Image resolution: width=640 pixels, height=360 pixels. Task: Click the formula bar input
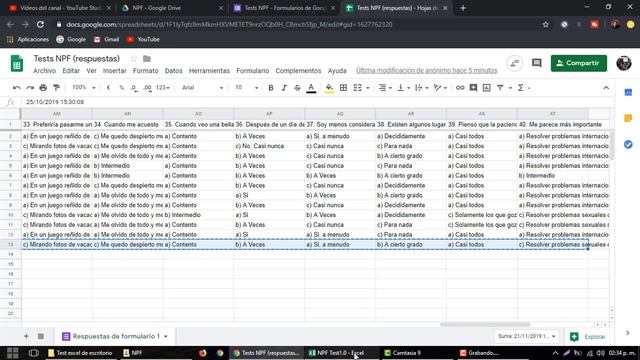(318, 102)
